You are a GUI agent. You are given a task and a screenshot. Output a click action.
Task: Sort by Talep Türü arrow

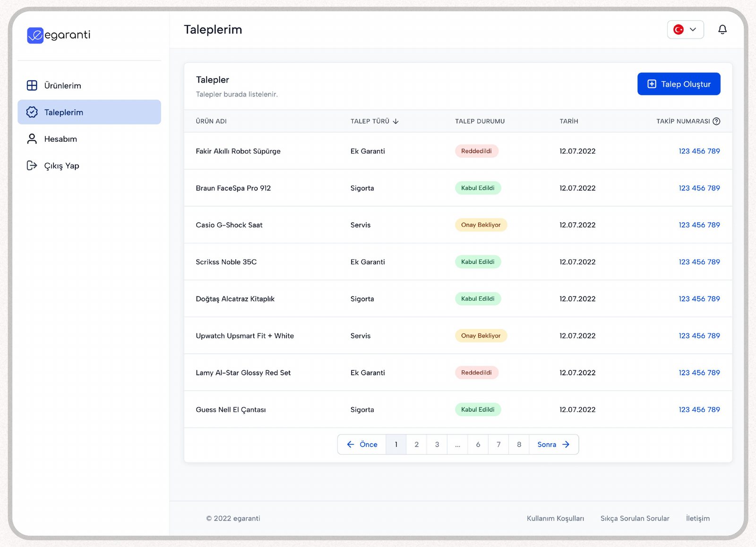point(395,122)
